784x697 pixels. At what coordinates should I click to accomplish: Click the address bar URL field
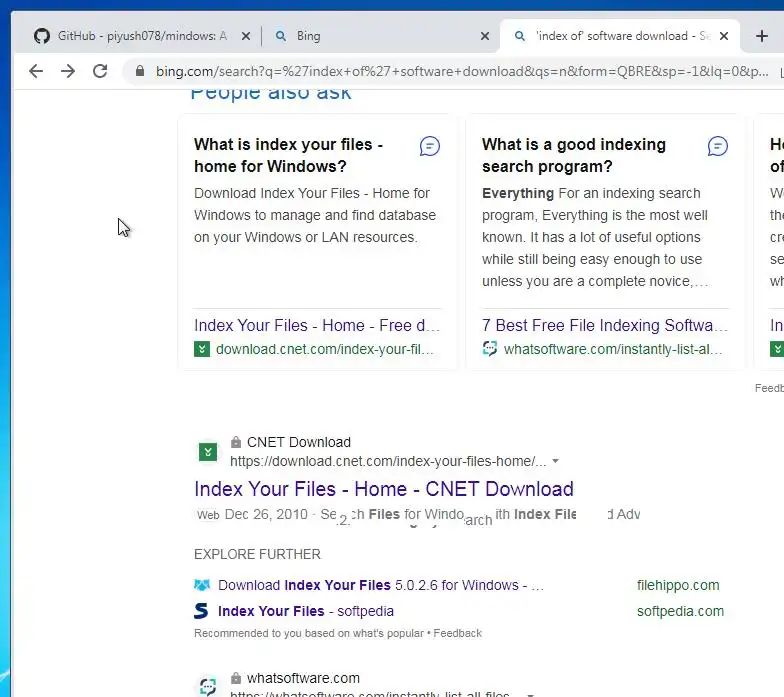462,72
